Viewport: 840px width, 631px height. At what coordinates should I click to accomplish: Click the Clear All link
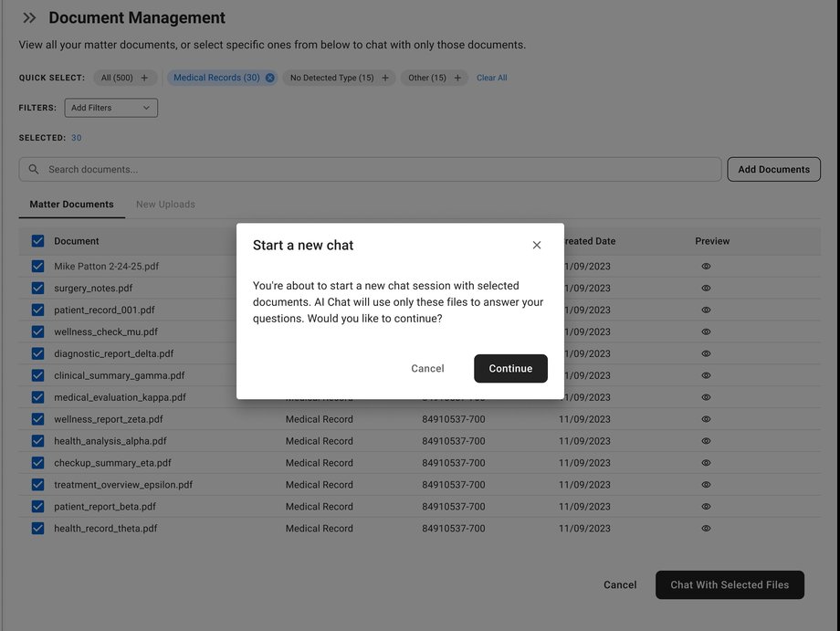[x=492, y=78]
